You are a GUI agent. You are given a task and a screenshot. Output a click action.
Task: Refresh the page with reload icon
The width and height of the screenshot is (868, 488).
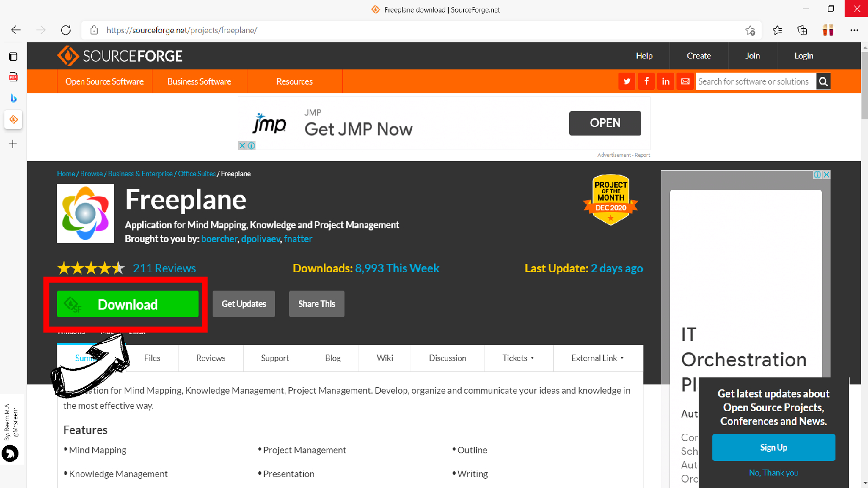click(66, 30)
